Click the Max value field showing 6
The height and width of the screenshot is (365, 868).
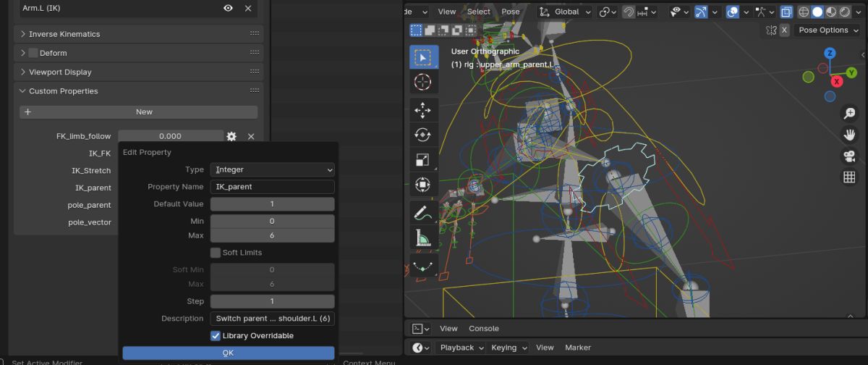272,235
